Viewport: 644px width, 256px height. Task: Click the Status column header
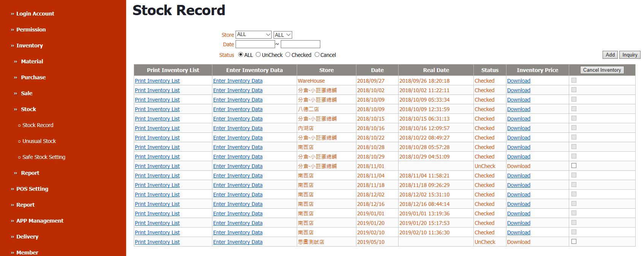tap(490, 70)
